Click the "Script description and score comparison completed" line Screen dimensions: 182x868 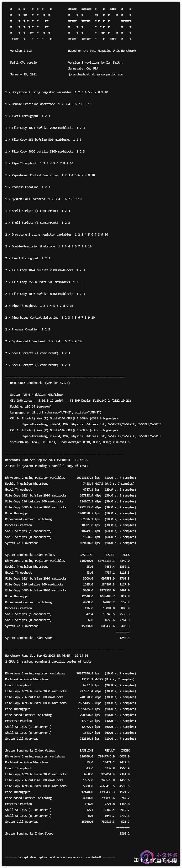pos(60,857)
